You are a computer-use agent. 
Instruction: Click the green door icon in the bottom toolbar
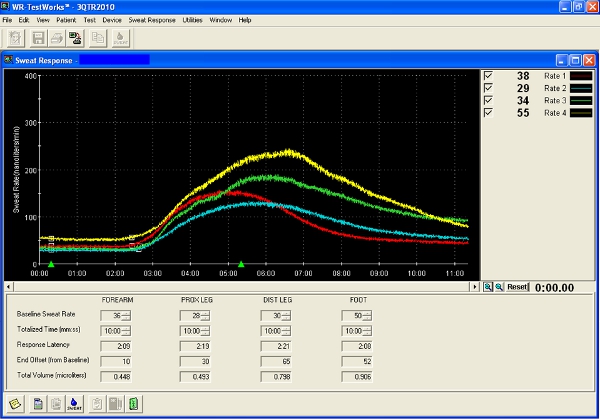[x=133, y=404]
